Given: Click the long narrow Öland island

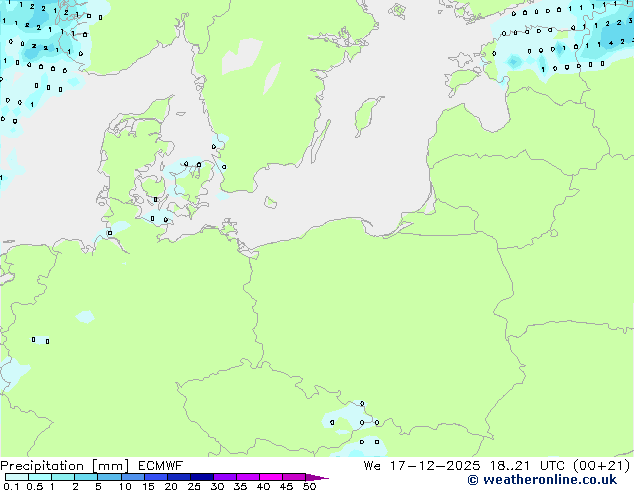Looking at the screenshot, I should (321, 142).
